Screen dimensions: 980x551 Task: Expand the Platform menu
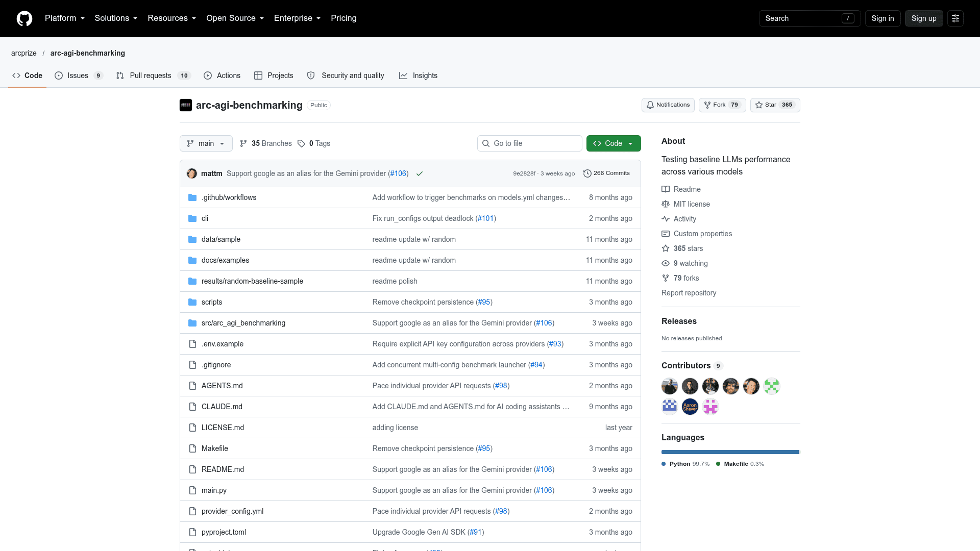point(65,18)
